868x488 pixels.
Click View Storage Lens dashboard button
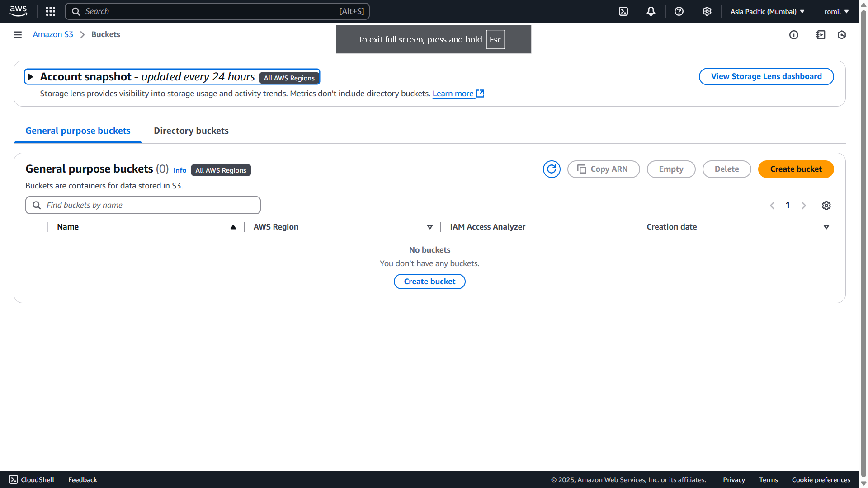(766, 76)
